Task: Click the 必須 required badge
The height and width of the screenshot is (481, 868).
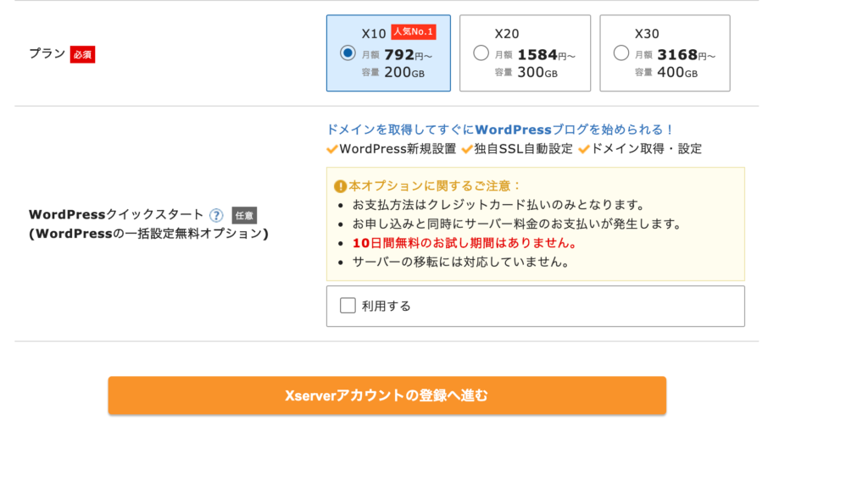Action: point(82,54)
